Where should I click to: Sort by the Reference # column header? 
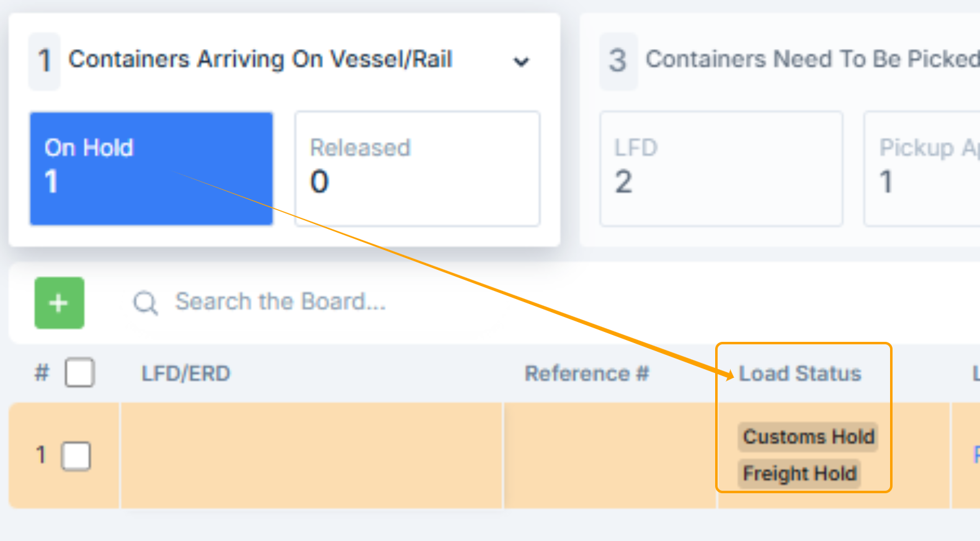[x=587, y=373]
